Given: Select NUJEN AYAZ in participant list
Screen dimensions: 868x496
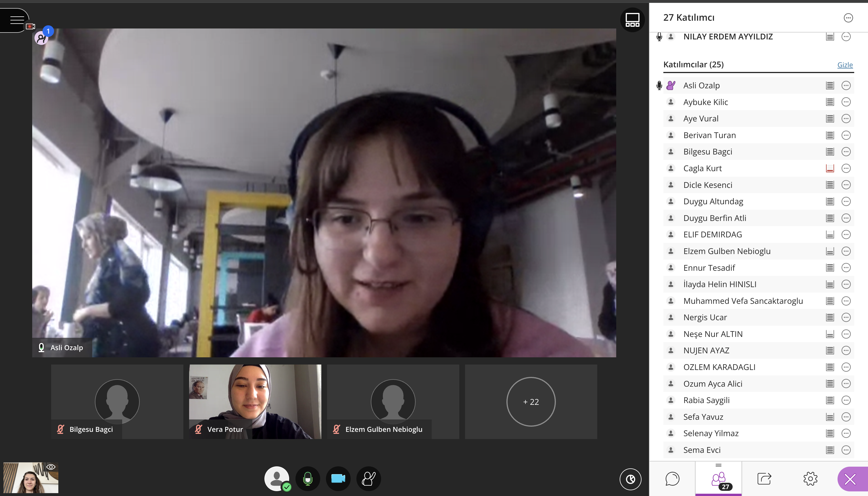Looking at the screenshot, I should coord(758,350).
